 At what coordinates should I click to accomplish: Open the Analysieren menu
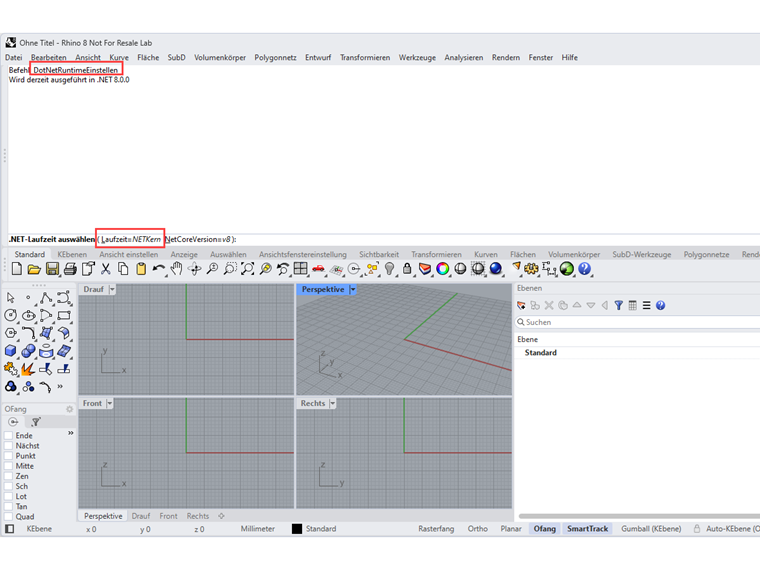click(x=464, y=57)
